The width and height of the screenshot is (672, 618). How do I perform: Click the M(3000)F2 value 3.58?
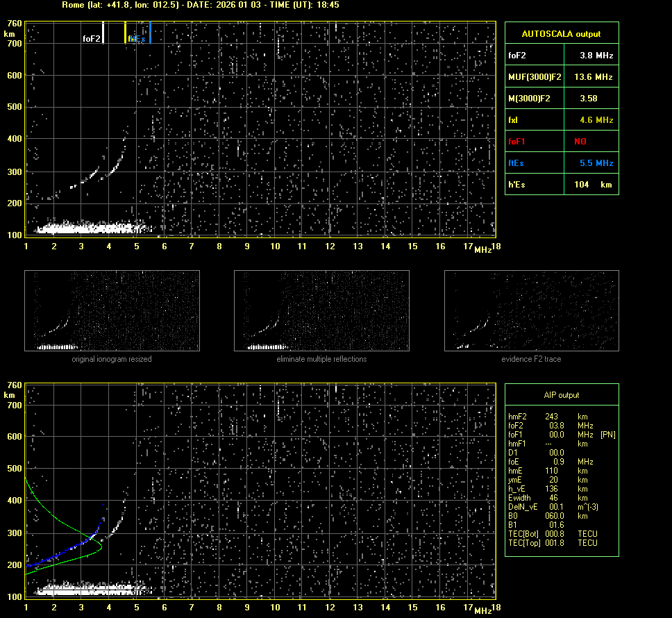589,98
